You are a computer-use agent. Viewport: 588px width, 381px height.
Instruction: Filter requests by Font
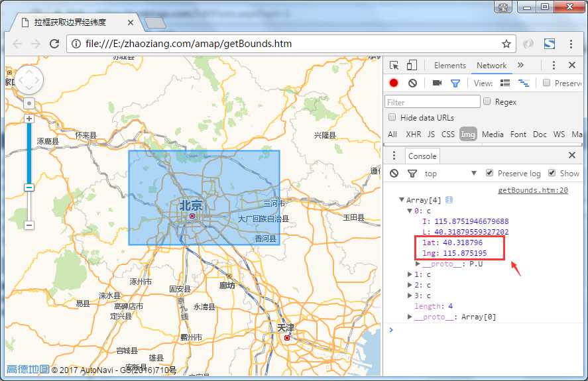518,135
